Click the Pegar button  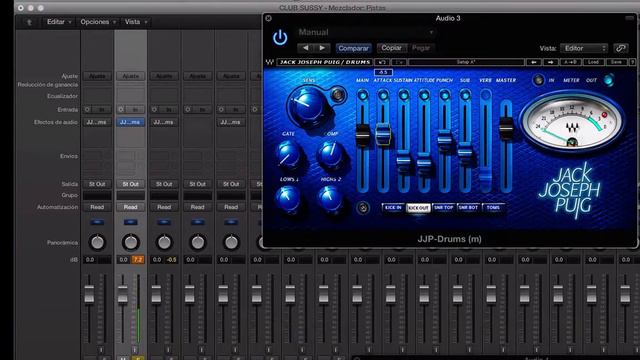point(421,48)
